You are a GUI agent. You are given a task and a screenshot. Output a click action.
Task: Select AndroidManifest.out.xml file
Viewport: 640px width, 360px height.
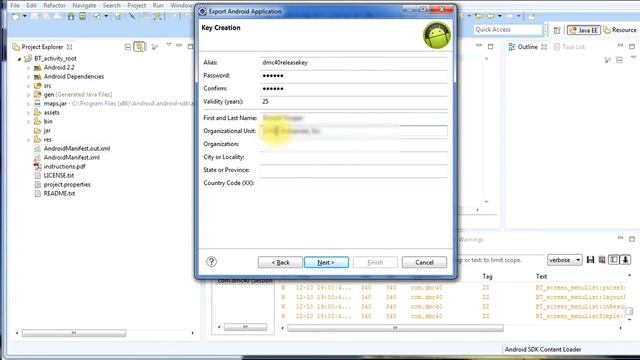[77, 149]
